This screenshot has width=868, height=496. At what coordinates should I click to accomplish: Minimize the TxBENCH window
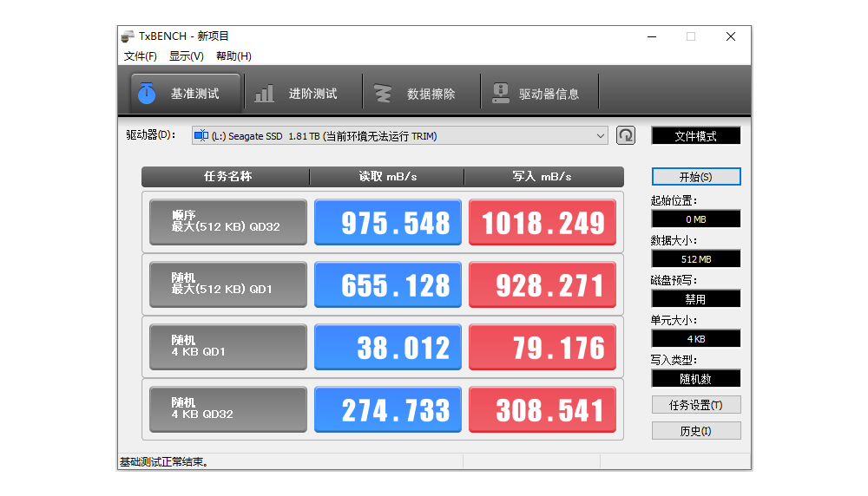point(652,36)
